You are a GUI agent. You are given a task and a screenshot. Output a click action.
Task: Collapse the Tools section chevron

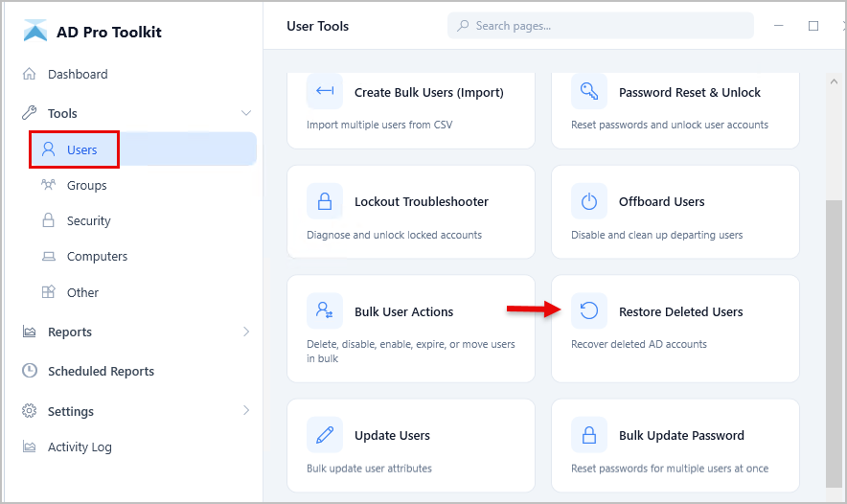[246, 113]
